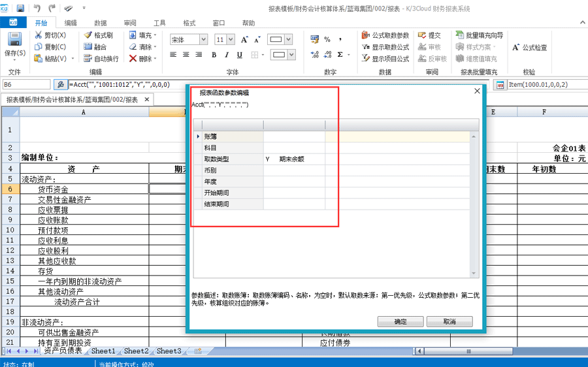Click the 货币资金 cell in row 6
Viewport: 588px width, 367px height.
coord(84,189)
